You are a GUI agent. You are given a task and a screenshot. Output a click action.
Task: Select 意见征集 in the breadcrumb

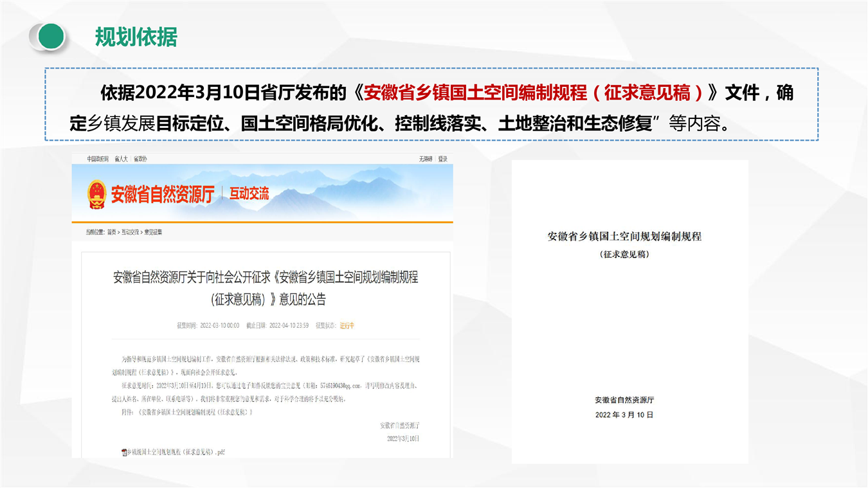153,231
